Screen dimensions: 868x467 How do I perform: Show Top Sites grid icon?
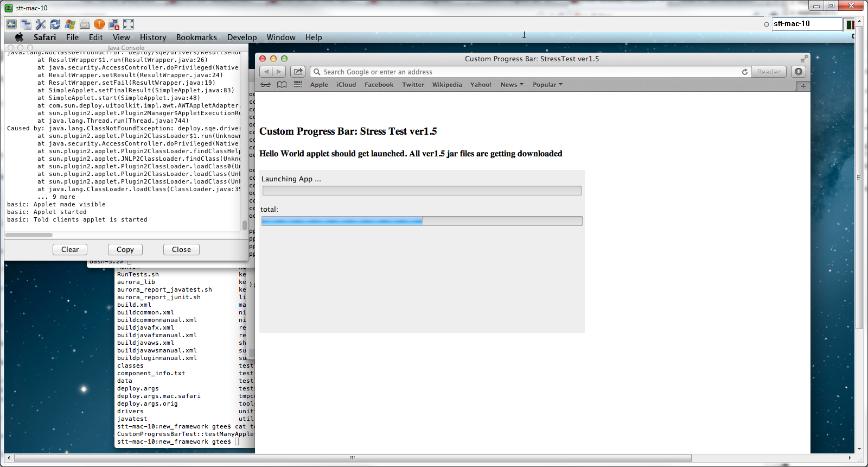click(x=298, y=85)
